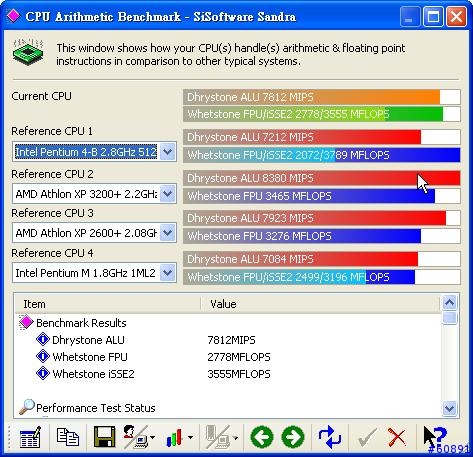Click Whetstone 2499/3196 MFLOPS bar
The width and height of the screenshot is (473, 457).
322,277
